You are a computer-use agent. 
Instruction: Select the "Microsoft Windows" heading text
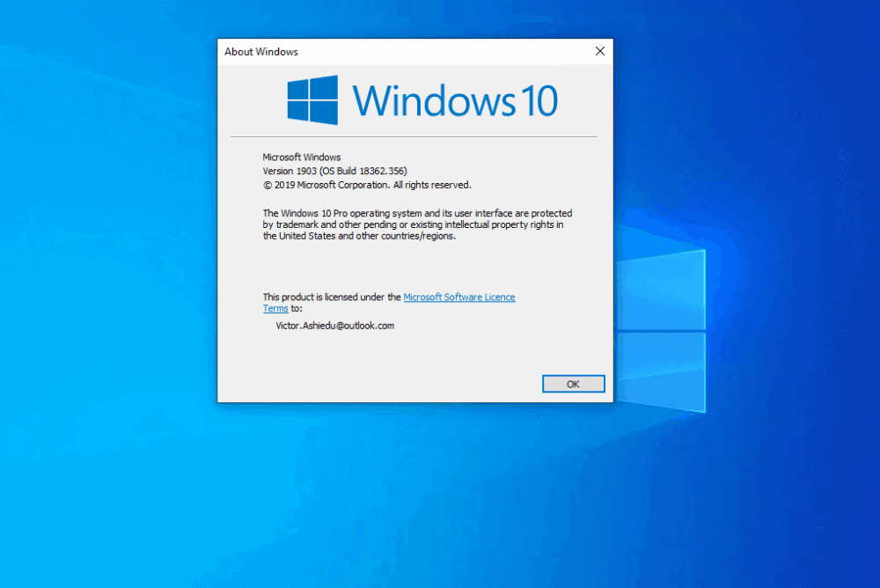click(x=302, y=157)
